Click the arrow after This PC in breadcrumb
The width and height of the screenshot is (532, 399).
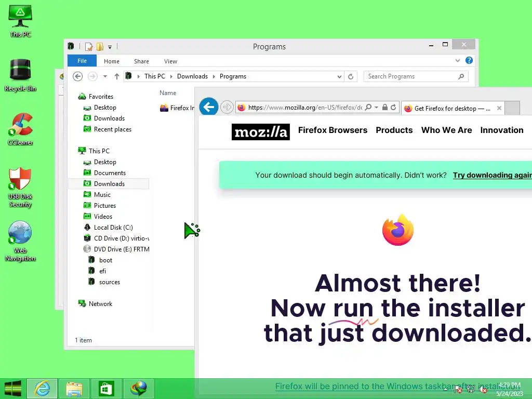point(171,77)
